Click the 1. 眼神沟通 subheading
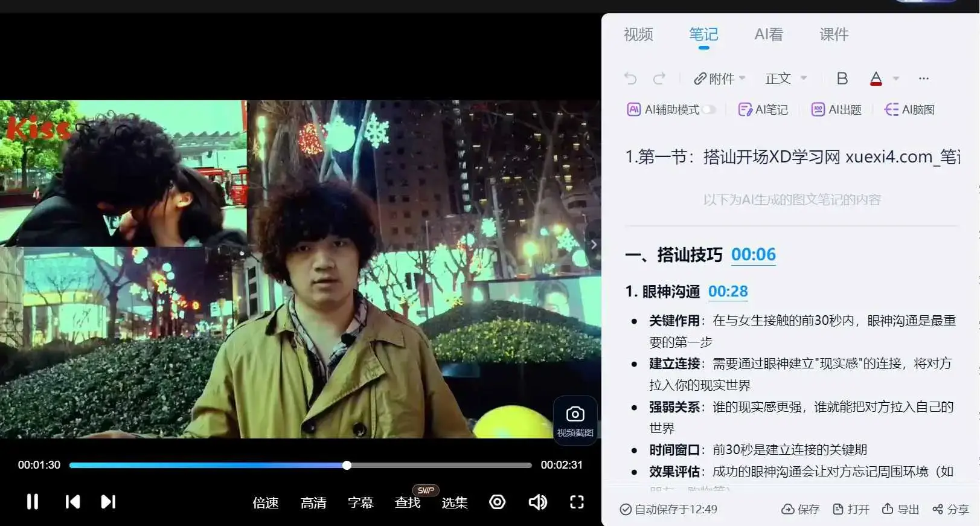Screen dimensions: 980x526 click(x=662, y=292)
